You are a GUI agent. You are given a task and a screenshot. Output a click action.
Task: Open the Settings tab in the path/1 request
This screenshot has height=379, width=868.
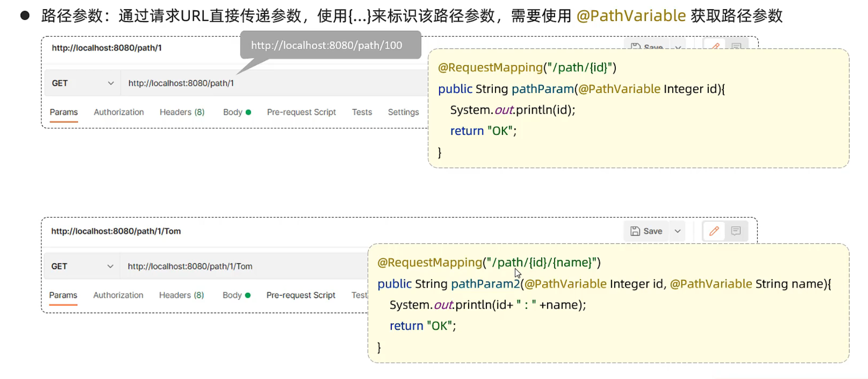coord(403,112)
